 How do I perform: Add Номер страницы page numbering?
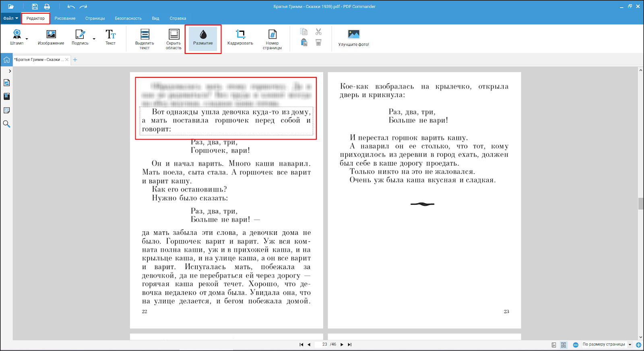[x=272, y=39]
